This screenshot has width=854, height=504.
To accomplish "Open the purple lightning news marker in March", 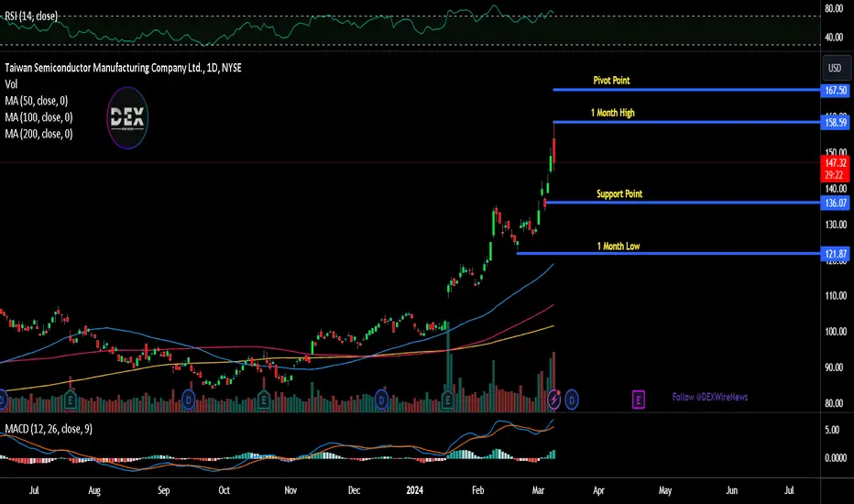I will pos(553,400).
